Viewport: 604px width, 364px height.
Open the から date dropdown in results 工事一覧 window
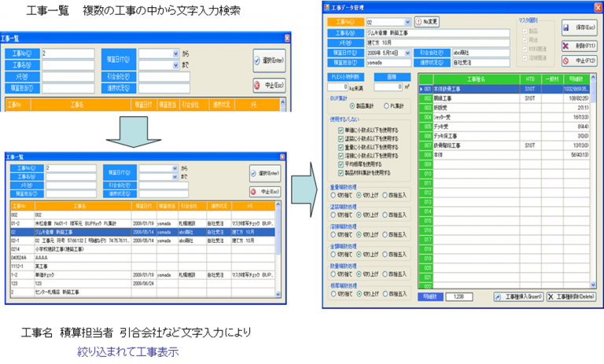tap(175, 168)
